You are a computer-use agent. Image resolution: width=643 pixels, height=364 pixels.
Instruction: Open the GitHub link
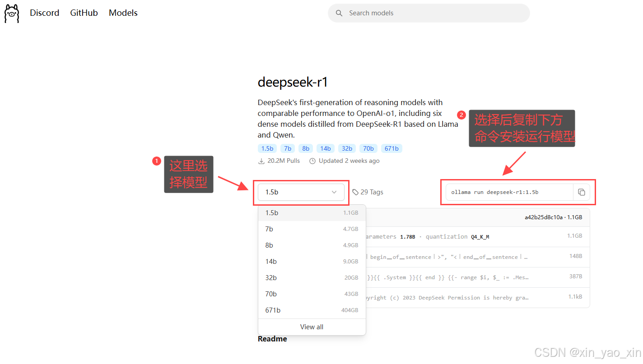(84, 13)
